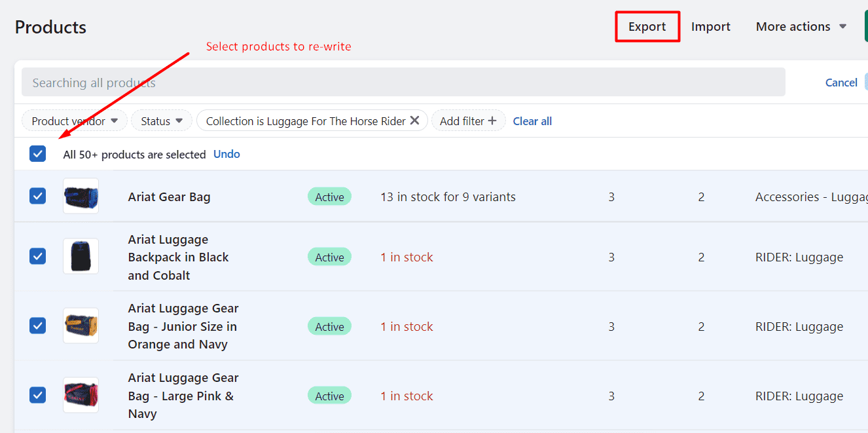The height and width of the screenshot is (433, 868).
Task: Click the Active badge for Ariat Luggage Backpack
Action: pyautogui.click(x=329, y=257)
